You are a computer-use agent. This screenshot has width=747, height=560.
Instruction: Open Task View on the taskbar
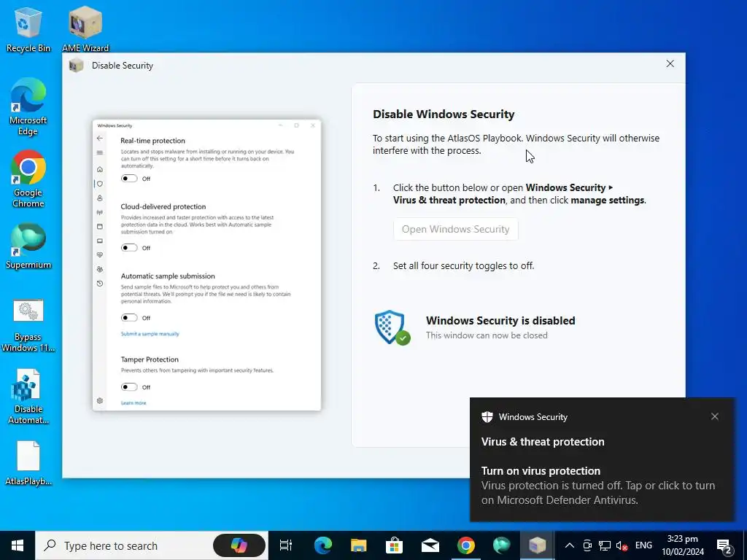286,545
